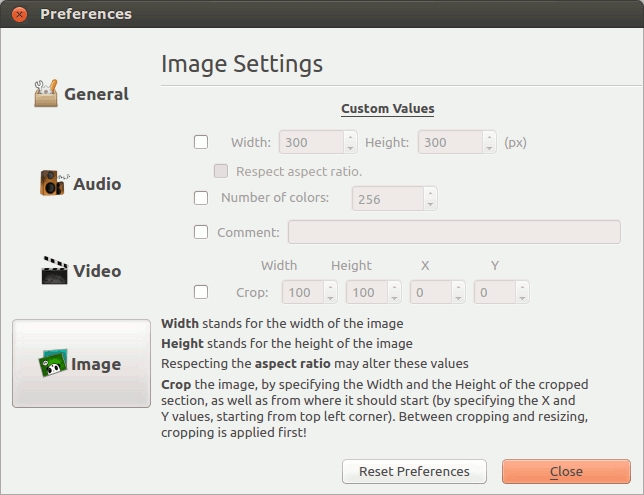Increase Crop X with up arrow
The height and width of the screenshot is (495, 644).
click(458, 287)
